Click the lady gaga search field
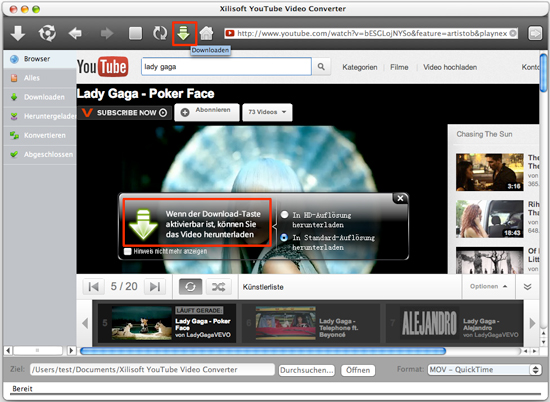Viewport: 550px width, 402px height. click(x=226, y=67)
